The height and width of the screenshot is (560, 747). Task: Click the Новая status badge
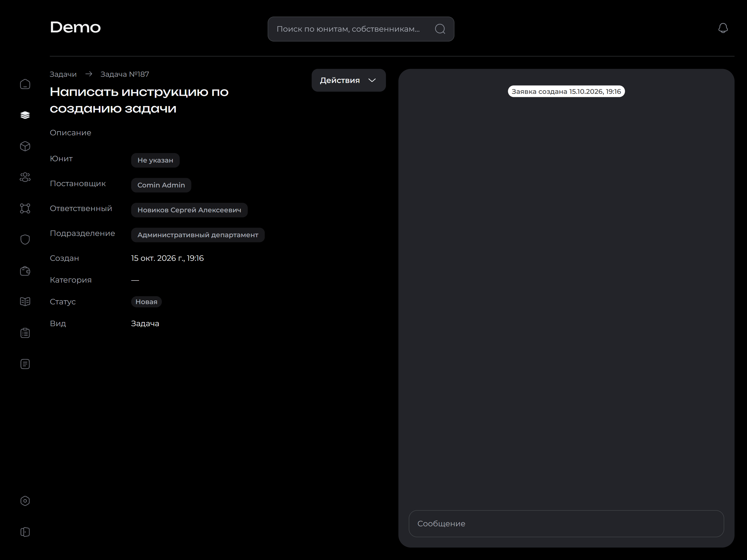click(146, 302)
